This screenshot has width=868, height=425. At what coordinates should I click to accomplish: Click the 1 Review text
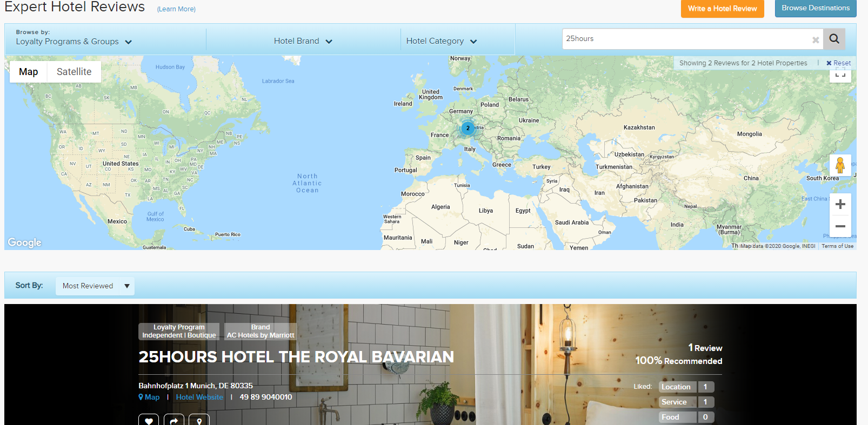[x=705, y=348]
